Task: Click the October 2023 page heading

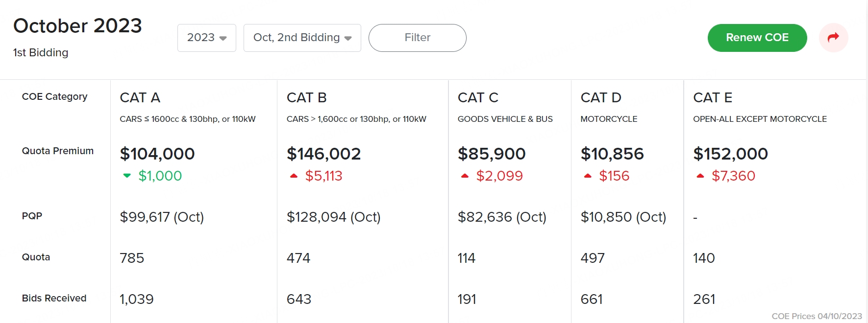Action: tap(77, 26)
